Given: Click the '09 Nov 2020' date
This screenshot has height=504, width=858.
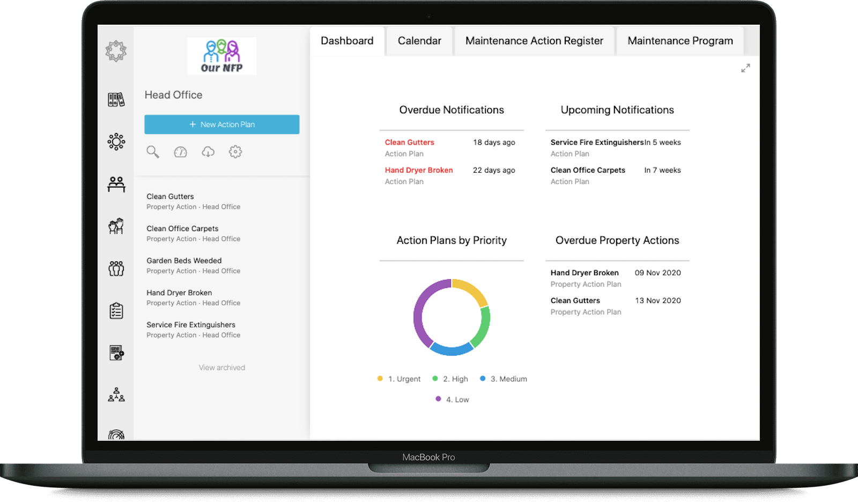Looking at the screenshot, I should (x=658, y=273).
